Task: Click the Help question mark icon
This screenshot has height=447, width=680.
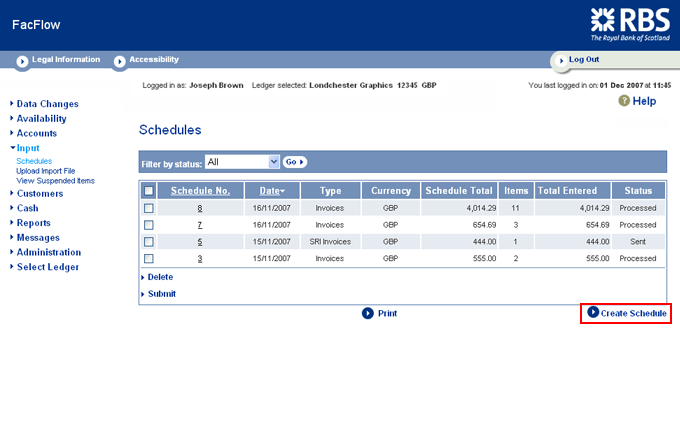Action: coord(624,101)
